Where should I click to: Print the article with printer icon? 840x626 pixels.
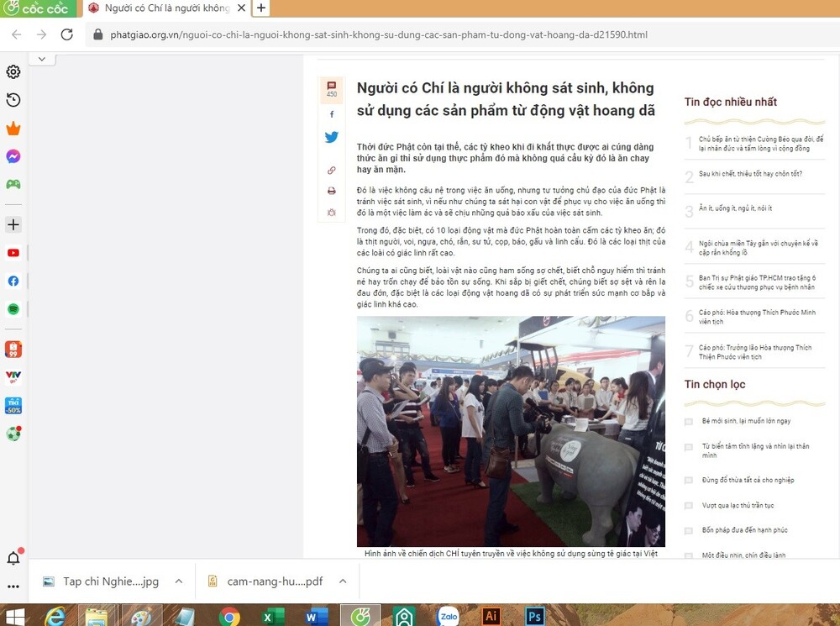pyautogui.click(x=332, y=191)
